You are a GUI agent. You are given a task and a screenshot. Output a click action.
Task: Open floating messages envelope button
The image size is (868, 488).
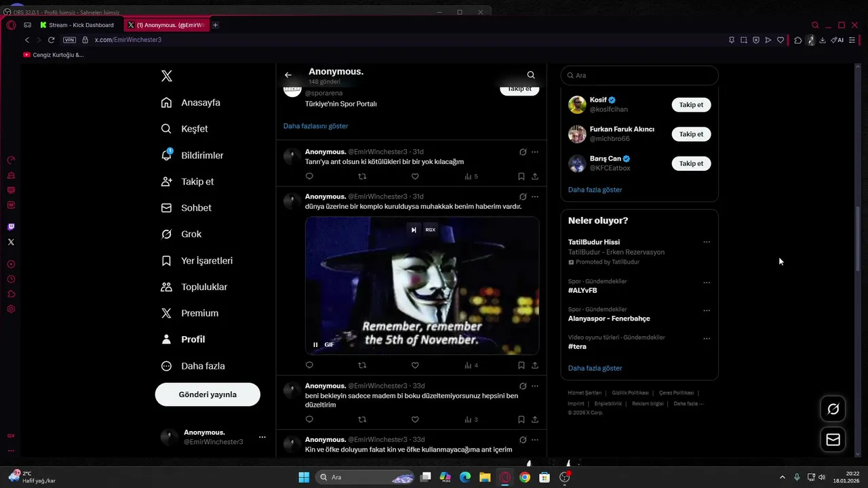833,440
